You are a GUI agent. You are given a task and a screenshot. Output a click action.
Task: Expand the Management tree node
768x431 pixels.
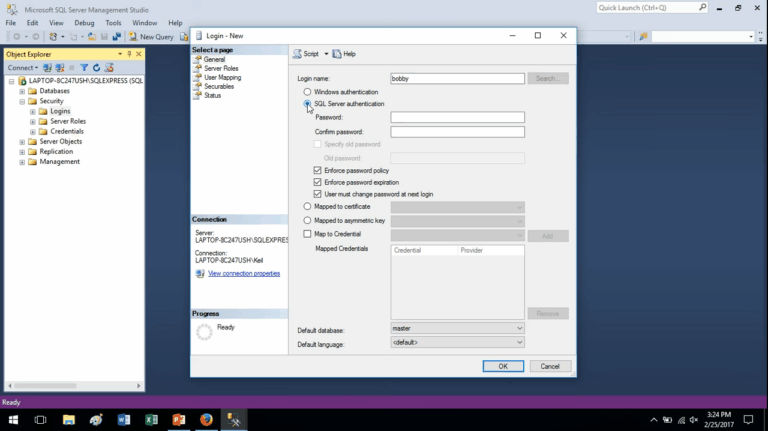pos(22,162)
